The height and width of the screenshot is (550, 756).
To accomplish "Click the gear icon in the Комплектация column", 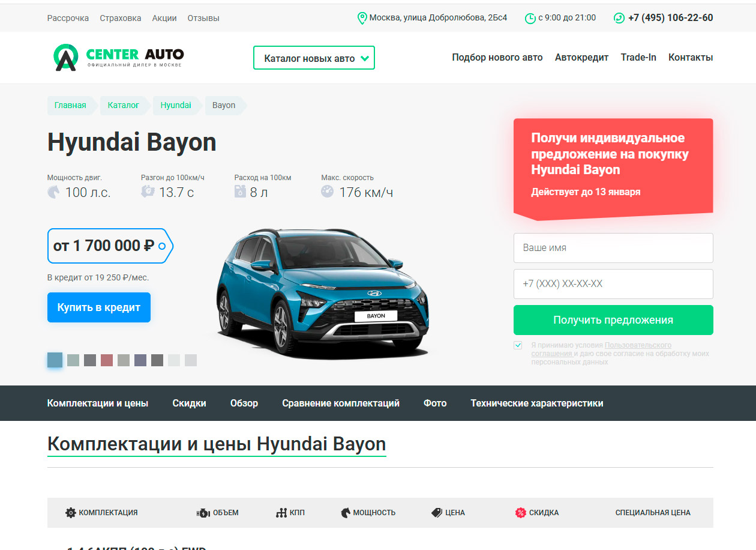I will coord(71,513).
